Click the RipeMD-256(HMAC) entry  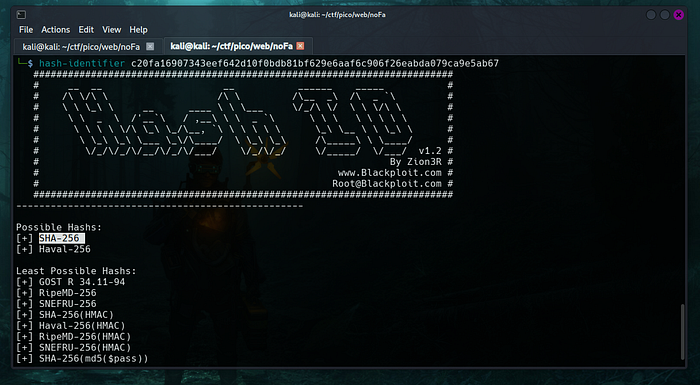tap(85, 337)
